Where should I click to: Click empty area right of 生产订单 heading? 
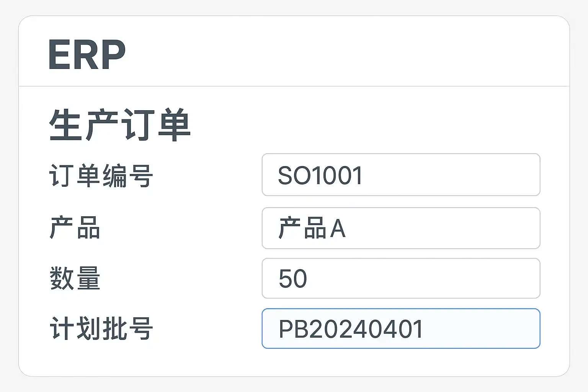364,125
